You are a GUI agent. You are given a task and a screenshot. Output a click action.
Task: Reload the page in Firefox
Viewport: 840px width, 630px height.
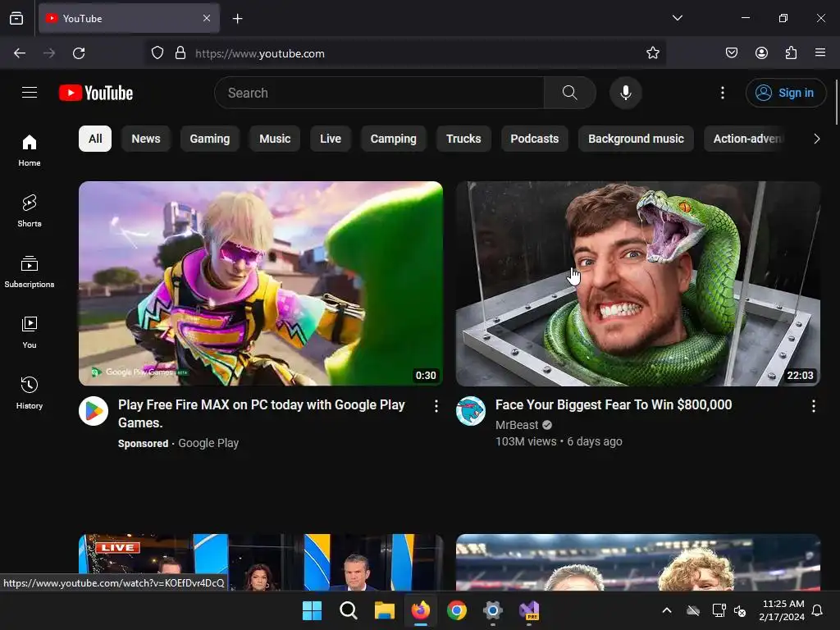tap(79, 53)
